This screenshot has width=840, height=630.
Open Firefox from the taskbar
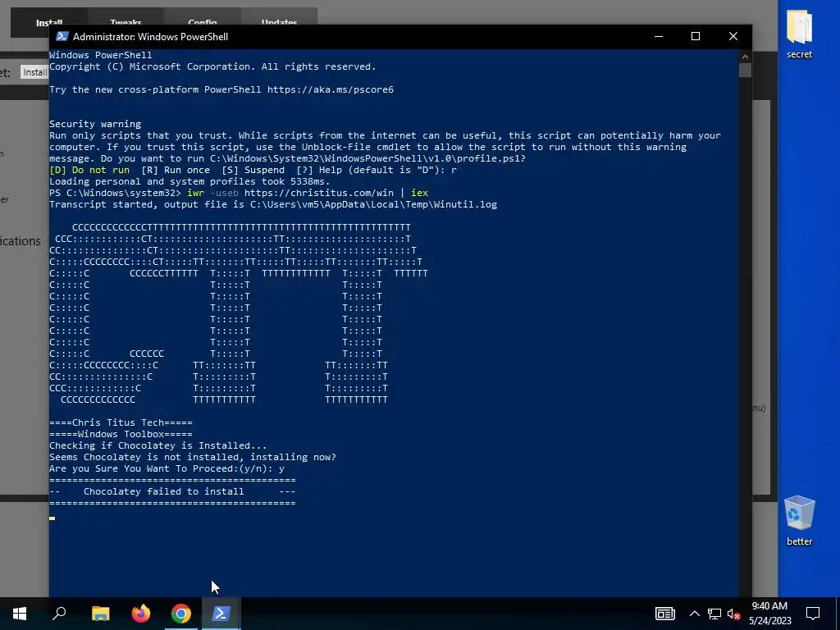click(x=141, y=614)
